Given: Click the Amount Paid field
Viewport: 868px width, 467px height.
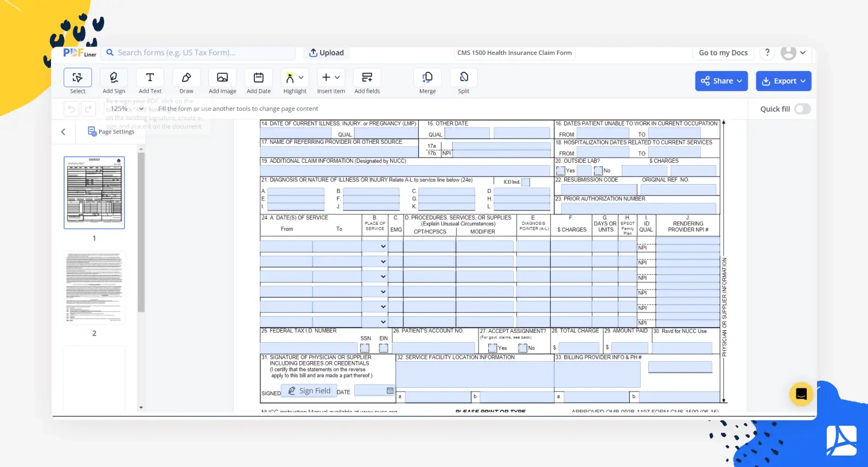Looking at the screenshot, I should click(629, 348).
